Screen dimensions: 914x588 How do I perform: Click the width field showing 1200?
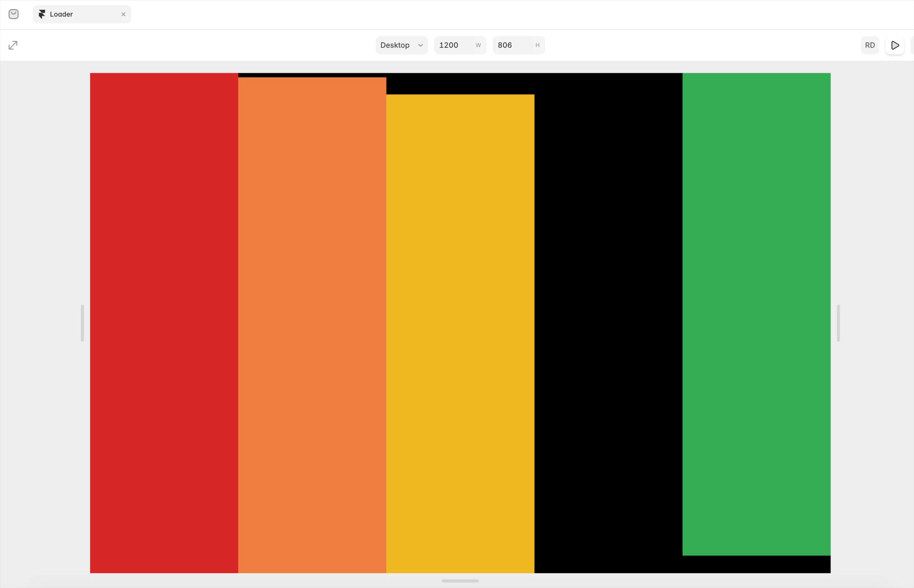click(460, 45)
